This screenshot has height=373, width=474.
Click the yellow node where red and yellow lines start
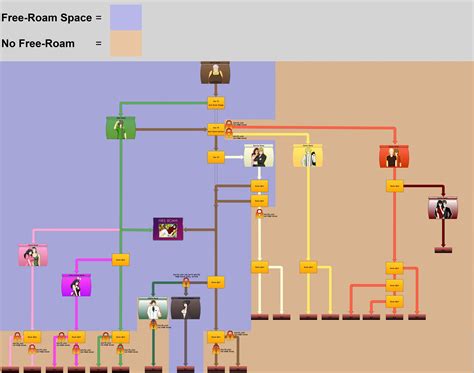(216, 129)
